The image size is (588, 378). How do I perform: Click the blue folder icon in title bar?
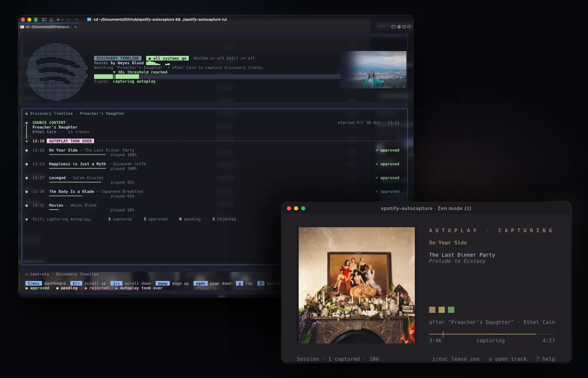tap(89, 19)
